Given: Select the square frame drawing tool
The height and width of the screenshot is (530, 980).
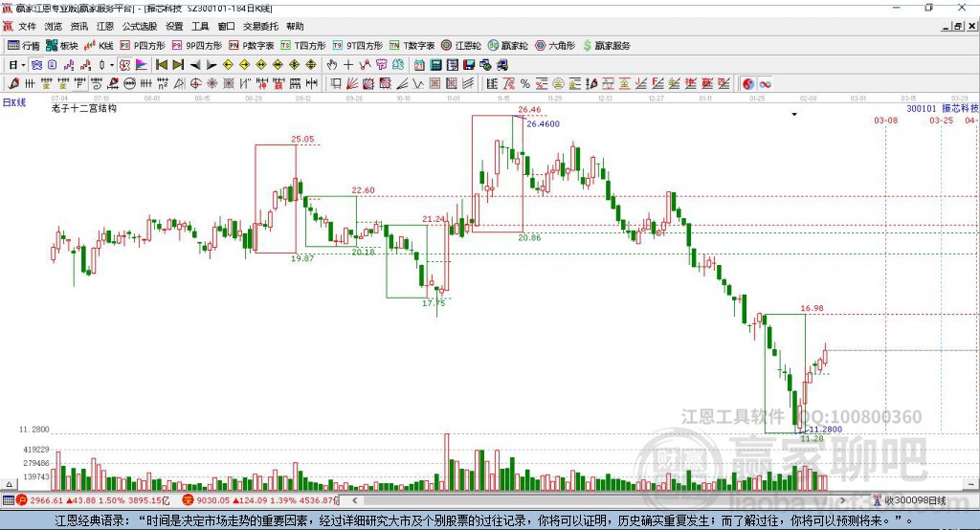Looking at the screenshot, I should point(336,83).
